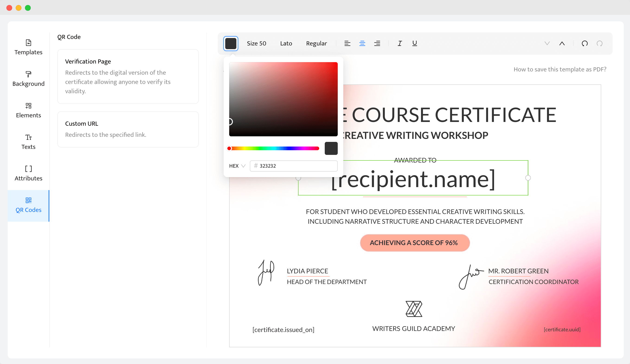The height and width of the screenshot is (364, 630).
Task: Toggle italic formatting
Action: pos(399,43)
